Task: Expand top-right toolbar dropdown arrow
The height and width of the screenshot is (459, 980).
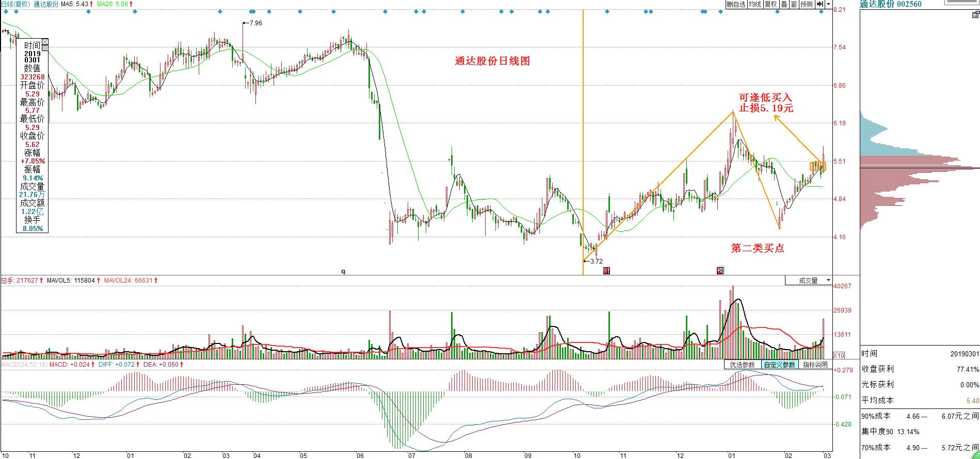Action: point(829,4)
